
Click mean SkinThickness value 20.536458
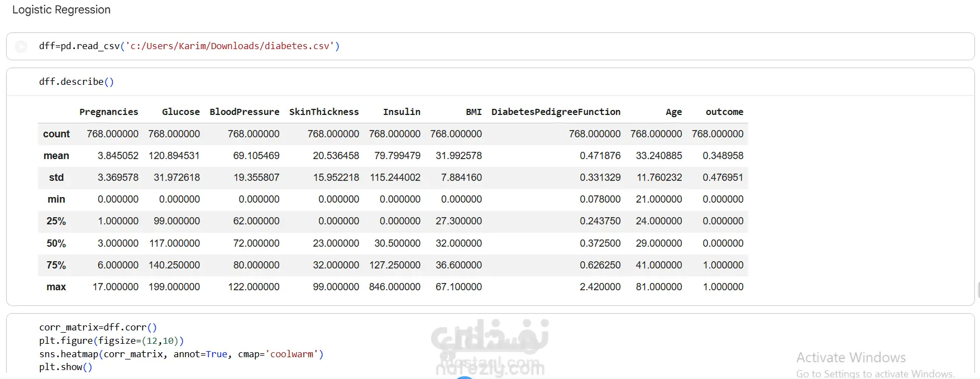tap(336, 156)
